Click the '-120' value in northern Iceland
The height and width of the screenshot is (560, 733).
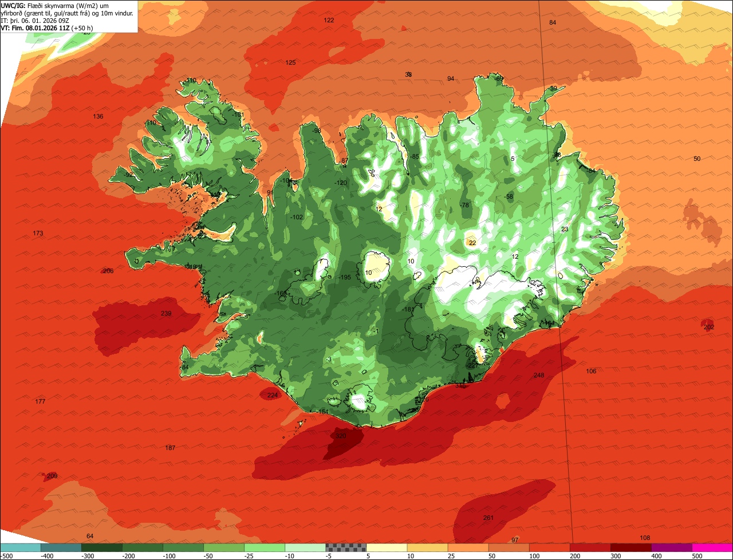341,183
